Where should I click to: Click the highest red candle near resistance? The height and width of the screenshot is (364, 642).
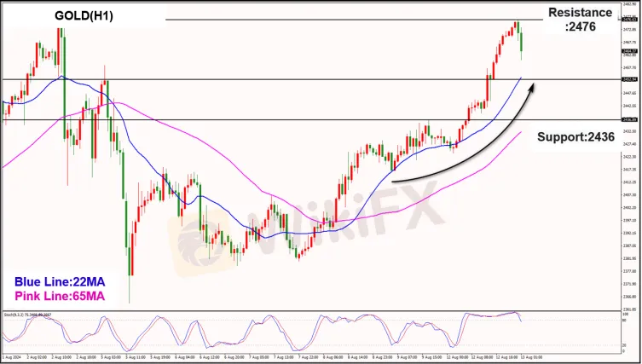tap(516, 27)
